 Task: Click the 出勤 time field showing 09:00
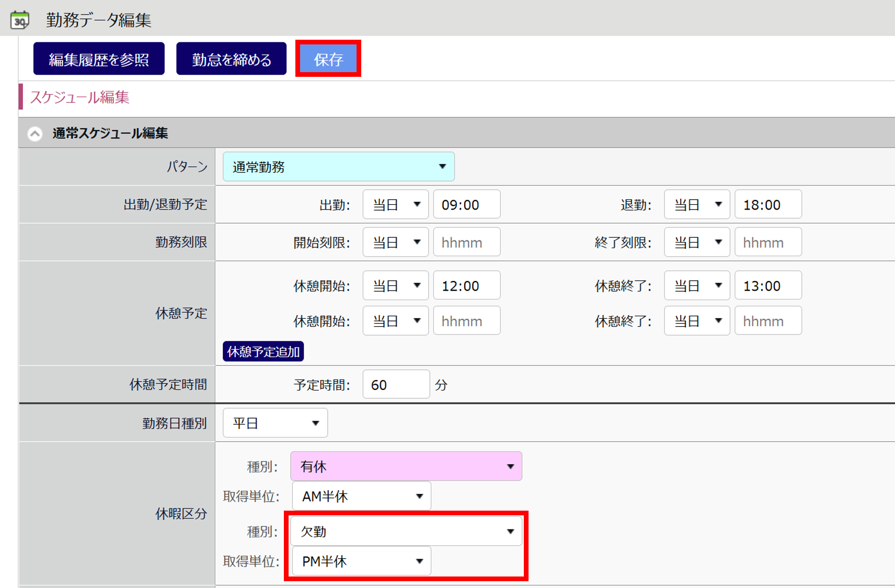466,204
